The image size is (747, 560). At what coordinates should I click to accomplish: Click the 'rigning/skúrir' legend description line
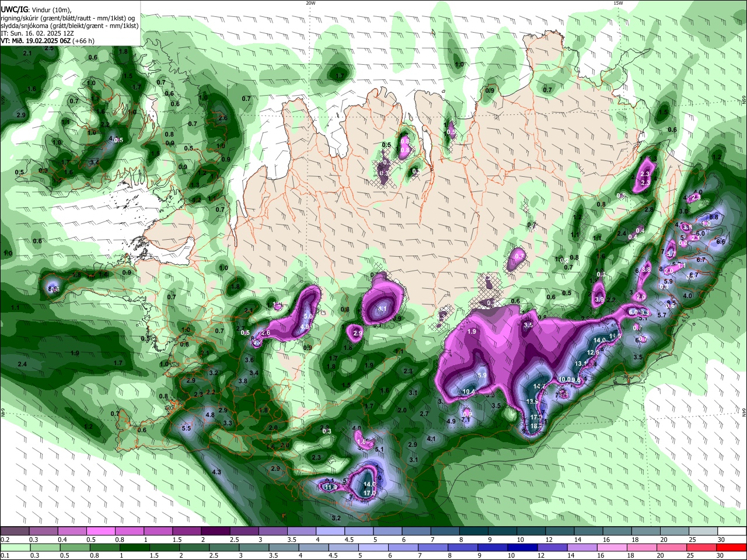click(x=69, y=17)
